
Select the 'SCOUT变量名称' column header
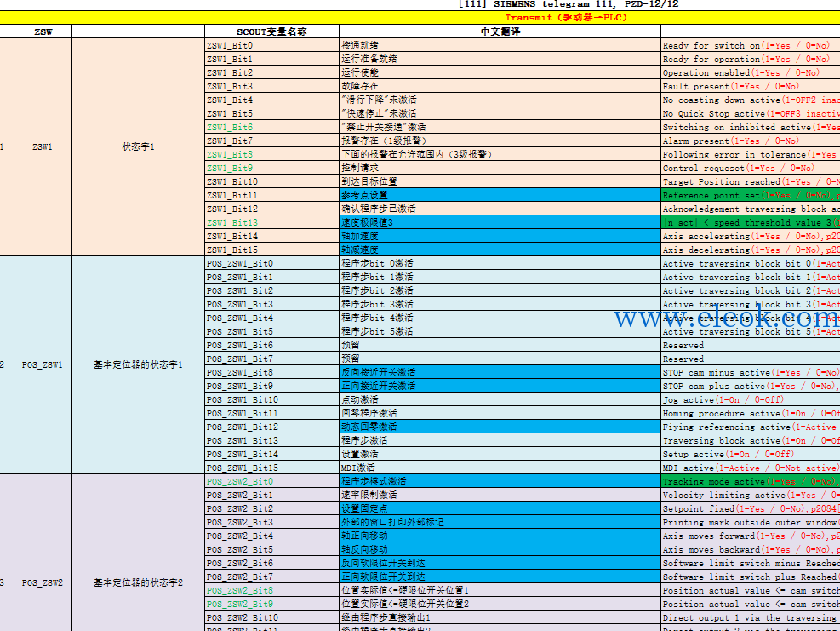pyautogui.click(x=271, y=32)
